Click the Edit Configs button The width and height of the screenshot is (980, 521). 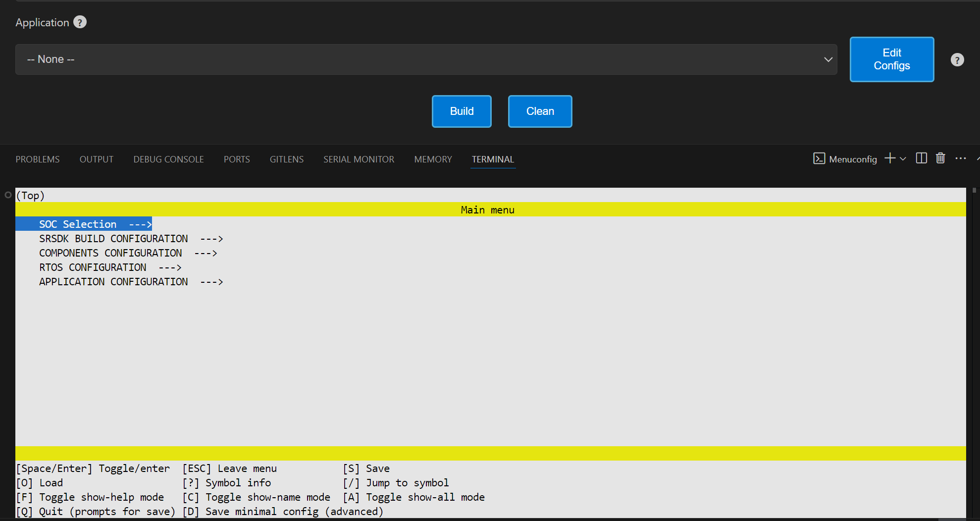(891, 59)
